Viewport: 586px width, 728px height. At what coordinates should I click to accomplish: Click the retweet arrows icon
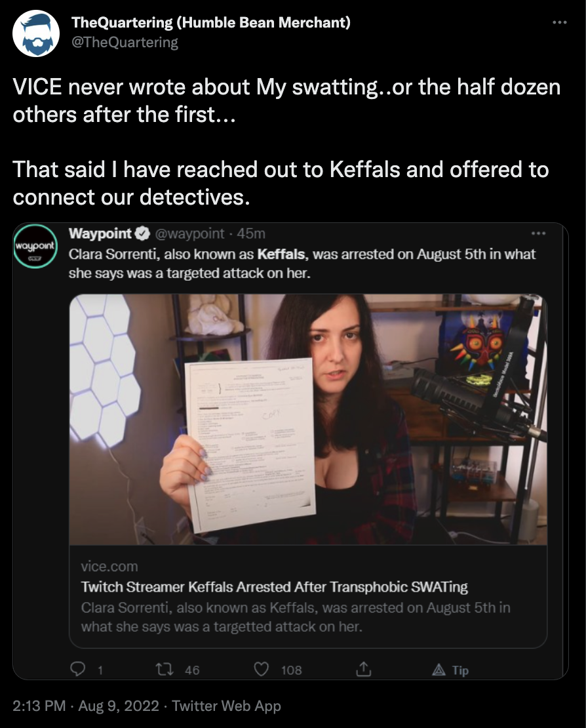[x=165, y=669]
